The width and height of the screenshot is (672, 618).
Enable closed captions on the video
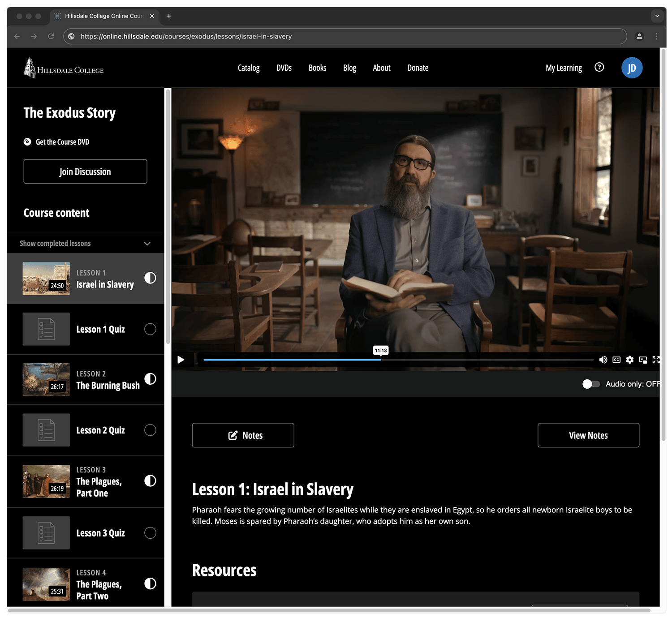pyautogui.click(x=616, y=360)
